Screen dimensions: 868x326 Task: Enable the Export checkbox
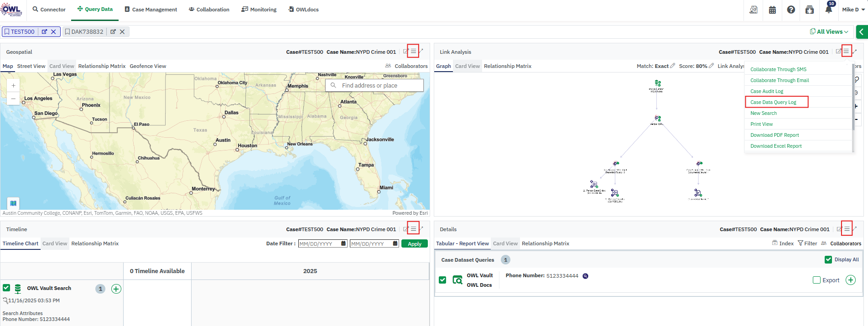tap(816, 280)
